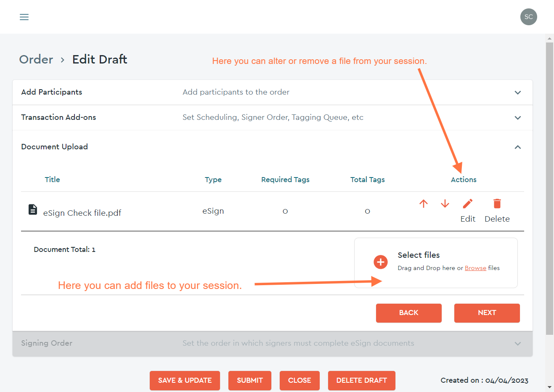Screen dimensions: 554x392
Task: Click the scrollbar down arrow
Action: pos(549,387)
